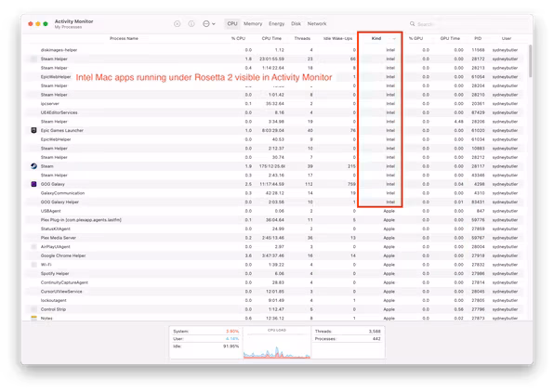Sort by GPU Time column header
The image size is (554, 392).
(450, 38)
